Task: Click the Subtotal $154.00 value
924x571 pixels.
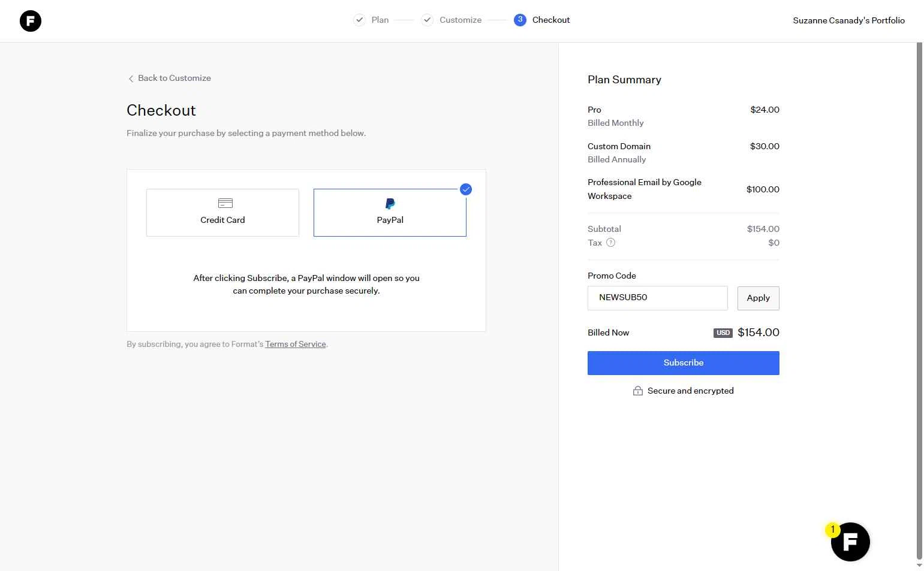Action: point(763,229)
